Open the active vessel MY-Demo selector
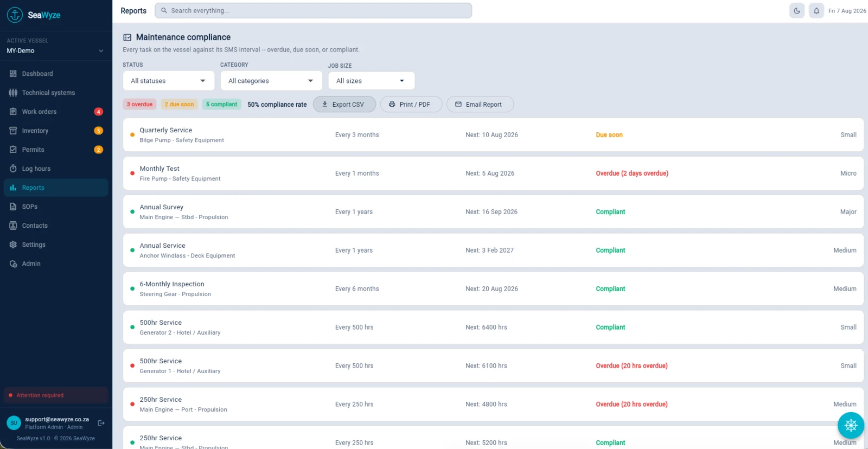 tap(55, 51)
